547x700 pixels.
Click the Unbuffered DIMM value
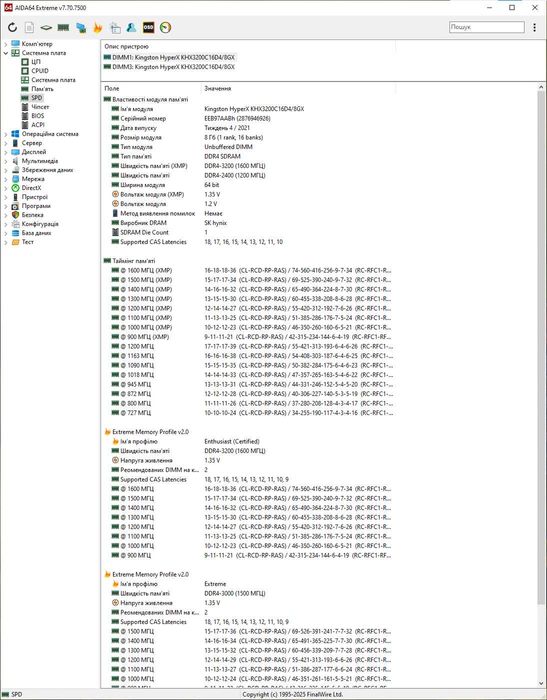point(228,147)
